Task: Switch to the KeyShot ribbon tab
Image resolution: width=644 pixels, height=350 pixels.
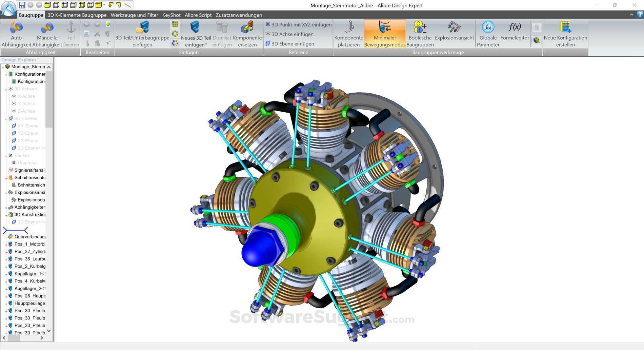Action: coord(171,15)
